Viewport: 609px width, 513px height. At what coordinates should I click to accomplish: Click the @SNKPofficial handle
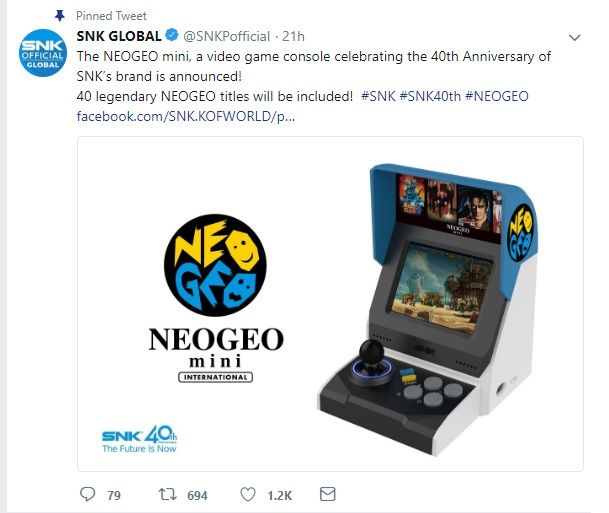click(226, 36)
